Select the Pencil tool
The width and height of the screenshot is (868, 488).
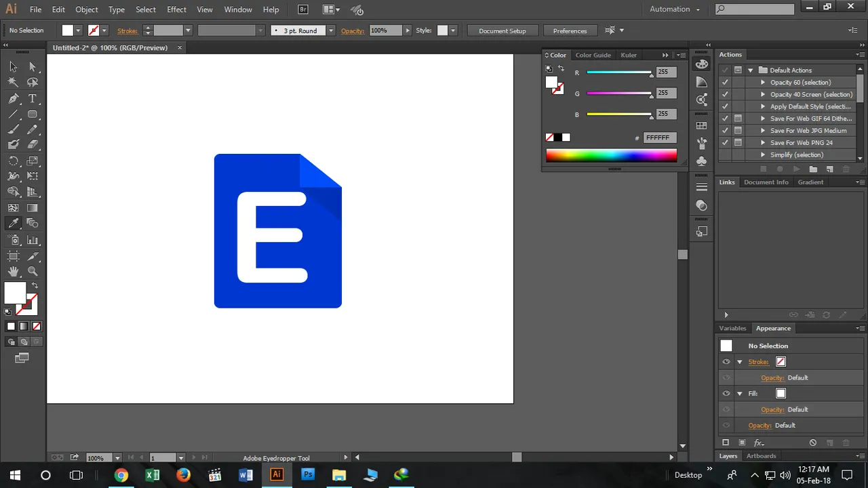click(32, 129)
